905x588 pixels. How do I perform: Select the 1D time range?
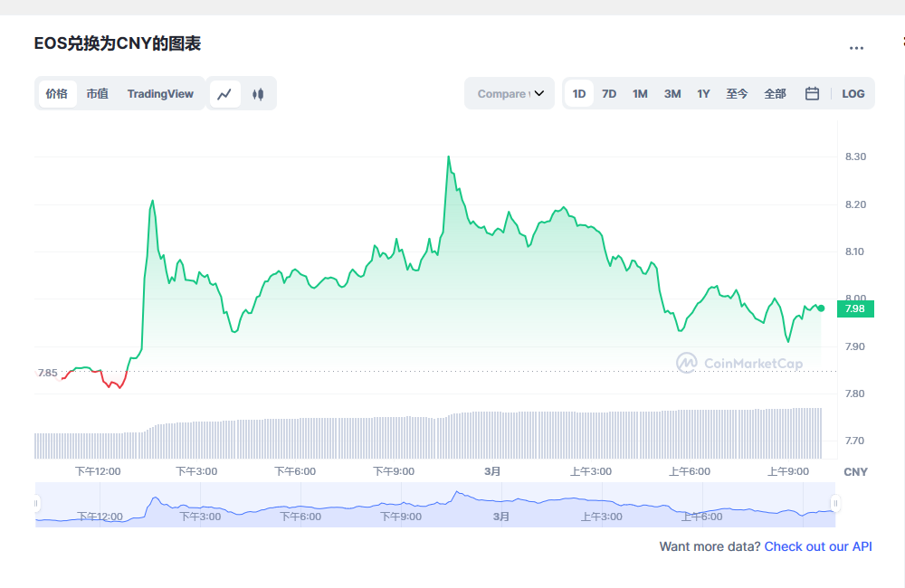(578, 93)
